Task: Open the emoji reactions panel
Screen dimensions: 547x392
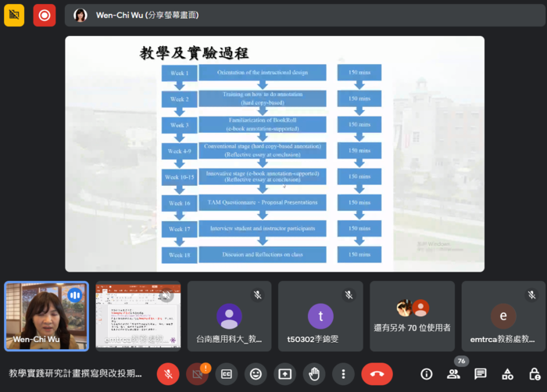Action: [x=256, y=374]
